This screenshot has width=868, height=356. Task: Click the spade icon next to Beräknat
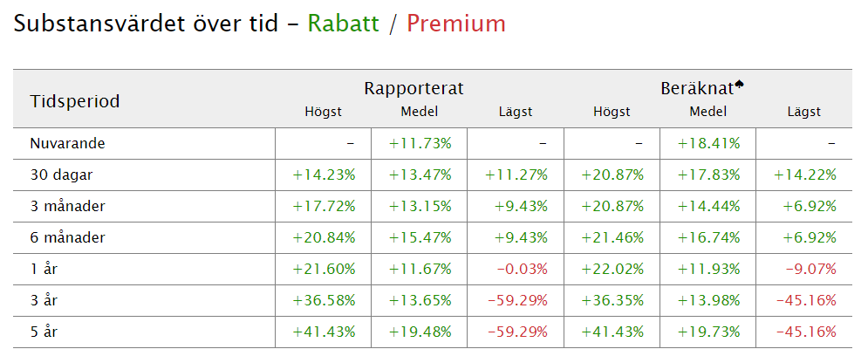[x=739, y=86]
